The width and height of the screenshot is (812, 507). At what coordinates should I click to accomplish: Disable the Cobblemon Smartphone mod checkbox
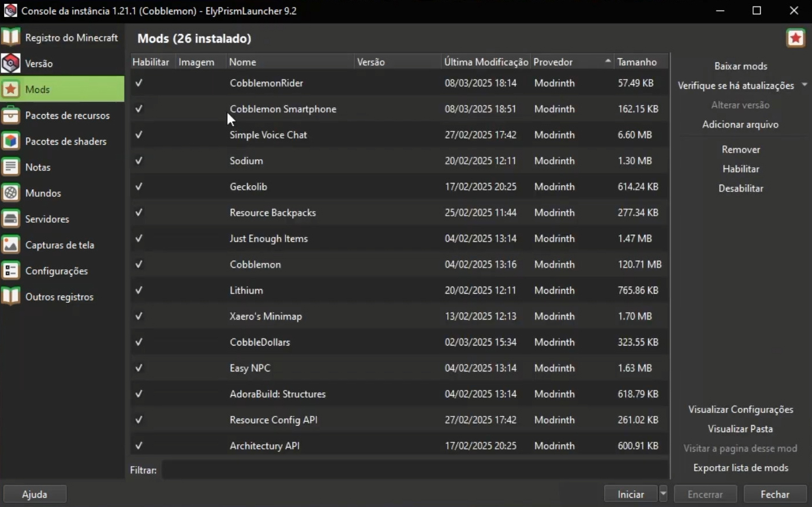point(139,109)
